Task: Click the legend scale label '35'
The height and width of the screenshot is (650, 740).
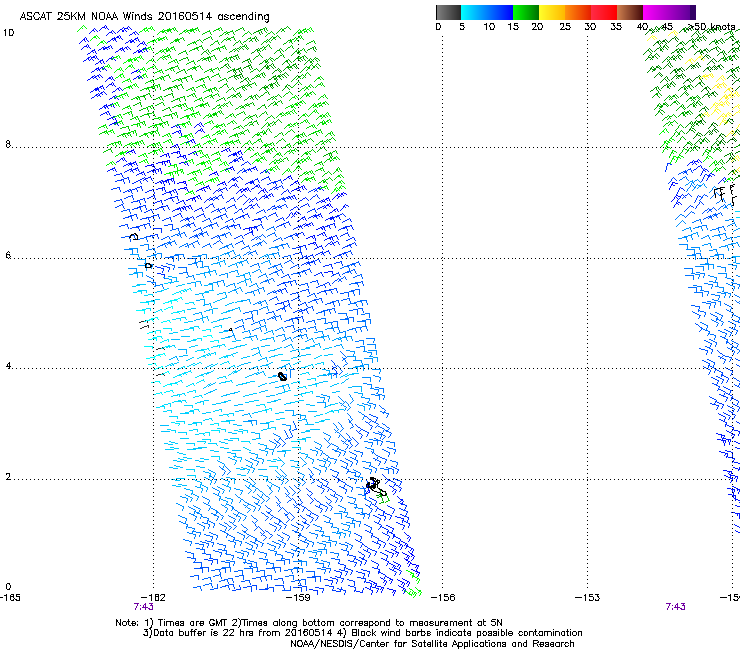Action: 616,27
